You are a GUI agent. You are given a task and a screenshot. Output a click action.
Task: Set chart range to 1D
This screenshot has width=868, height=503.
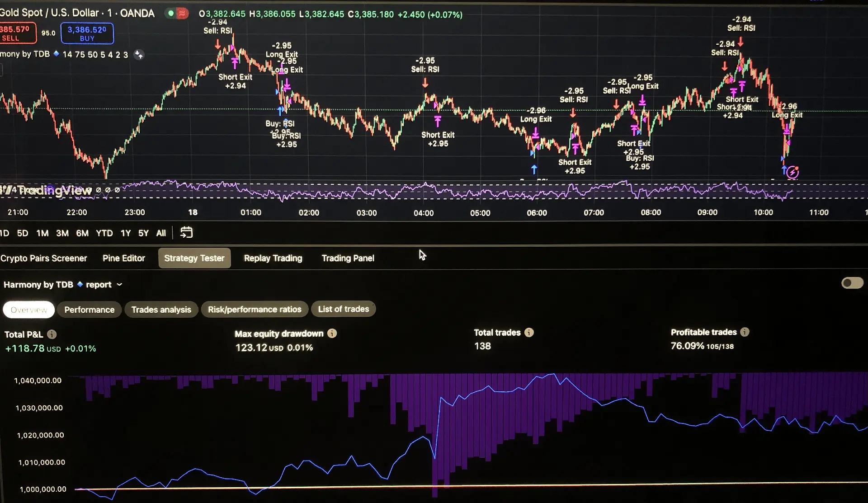(x=5, y=233)
